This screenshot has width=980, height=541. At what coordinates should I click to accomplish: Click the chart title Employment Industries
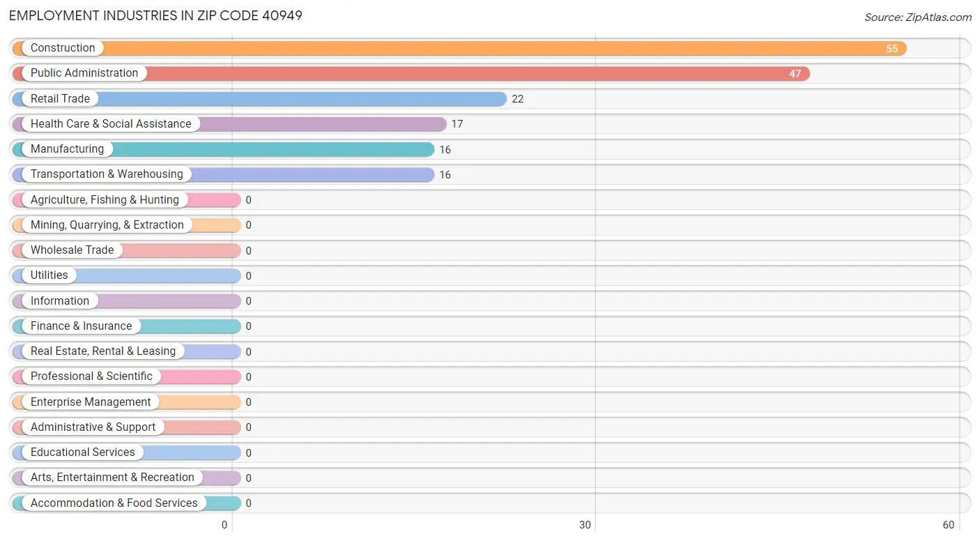(x=156, y=15)
